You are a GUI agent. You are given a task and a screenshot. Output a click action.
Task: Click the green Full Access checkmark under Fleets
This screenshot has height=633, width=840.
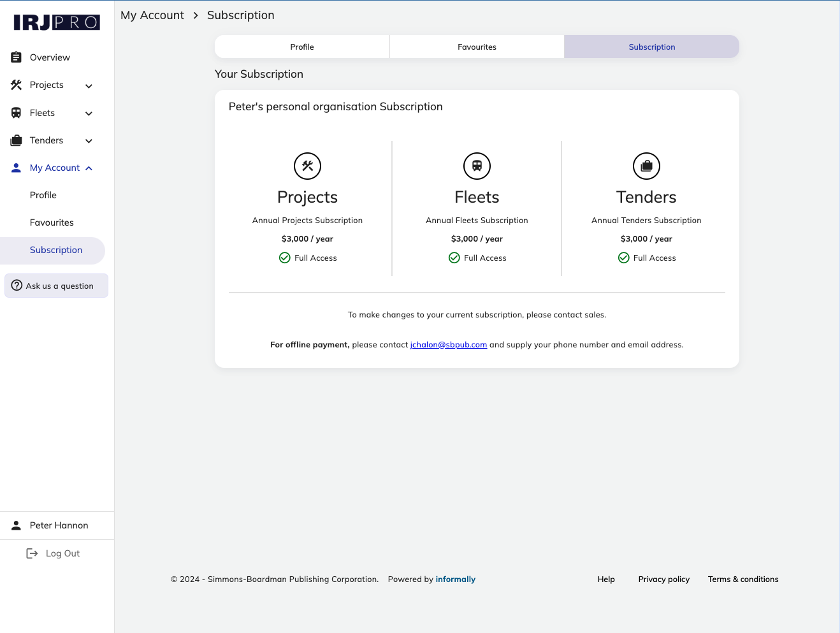click(x=454, y=258)
